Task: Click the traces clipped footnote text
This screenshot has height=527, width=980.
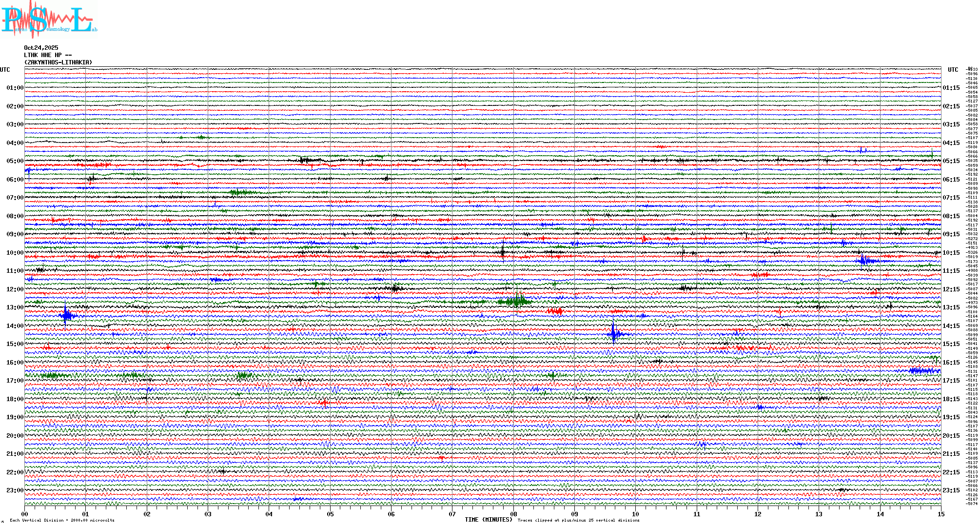Action: coord(578,520)
